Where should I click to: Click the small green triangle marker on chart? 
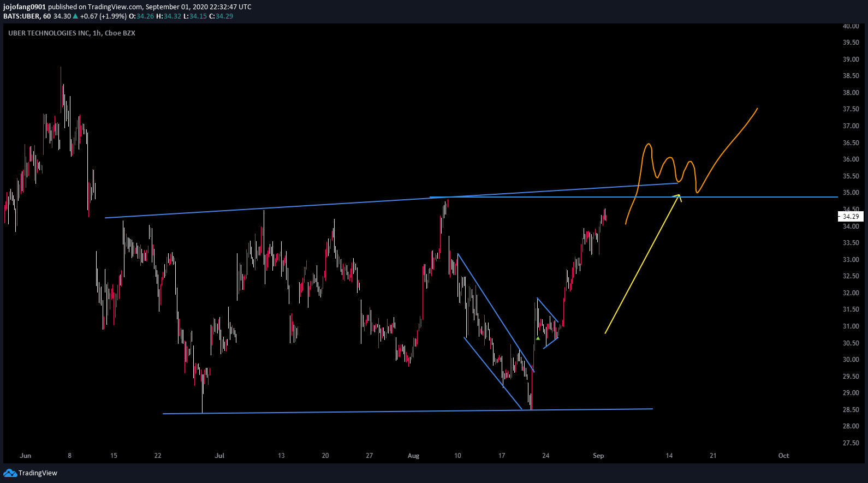[x=538, y=338]
